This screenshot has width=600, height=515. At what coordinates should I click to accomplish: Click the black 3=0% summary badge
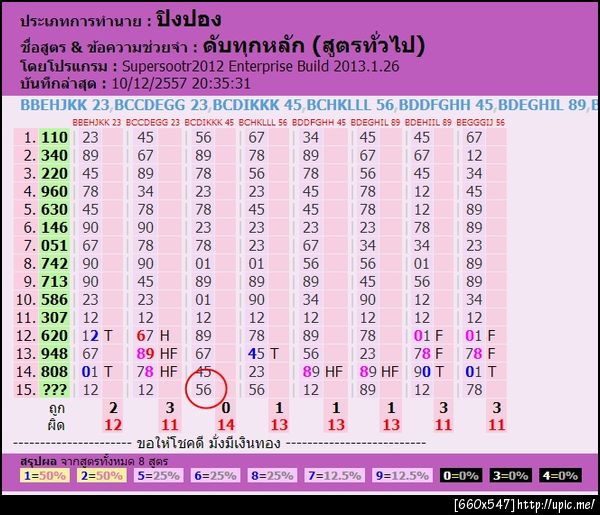click(510, 476)
